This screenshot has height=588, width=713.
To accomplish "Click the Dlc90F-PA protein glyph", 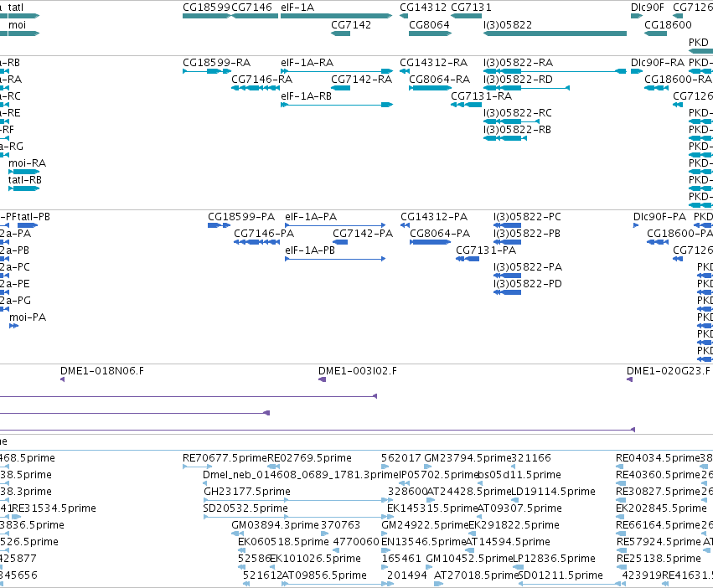I will pos(636,225).
